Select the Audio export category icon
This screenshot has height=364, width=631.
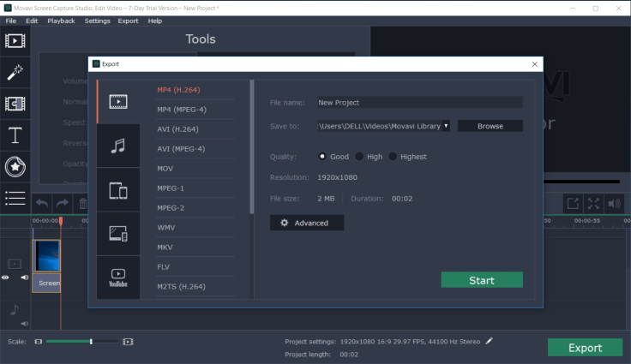click(x=118, y=146)
